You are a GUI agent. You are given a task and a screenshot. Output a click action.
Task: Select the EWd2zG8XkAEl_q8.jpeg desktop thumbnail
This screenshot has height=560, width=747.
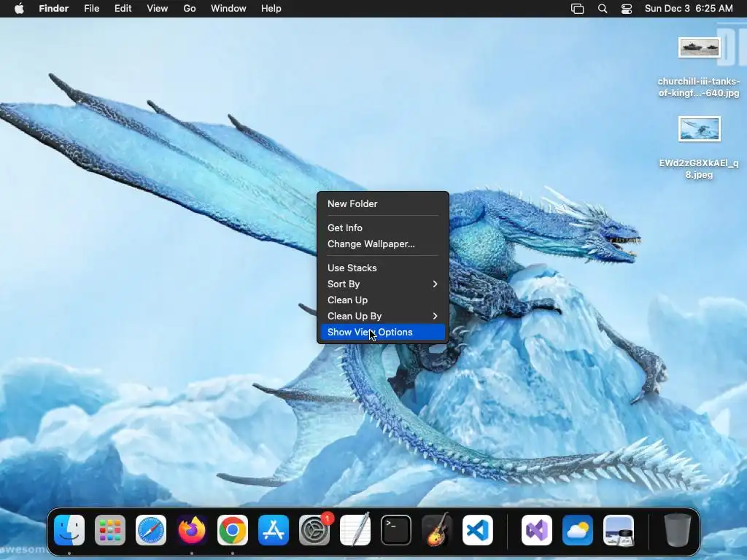coord(700,129)
